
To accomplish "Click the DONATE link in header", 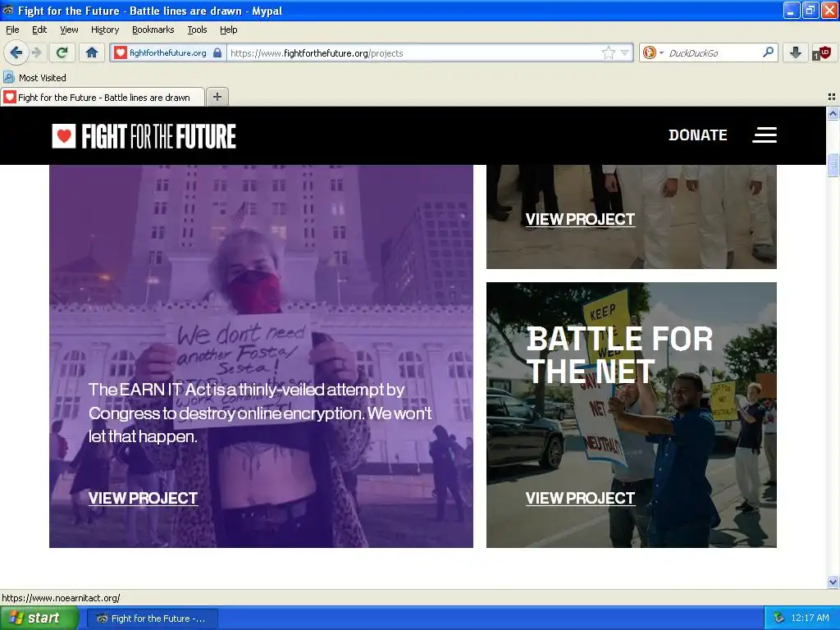I will pos(697,135).
